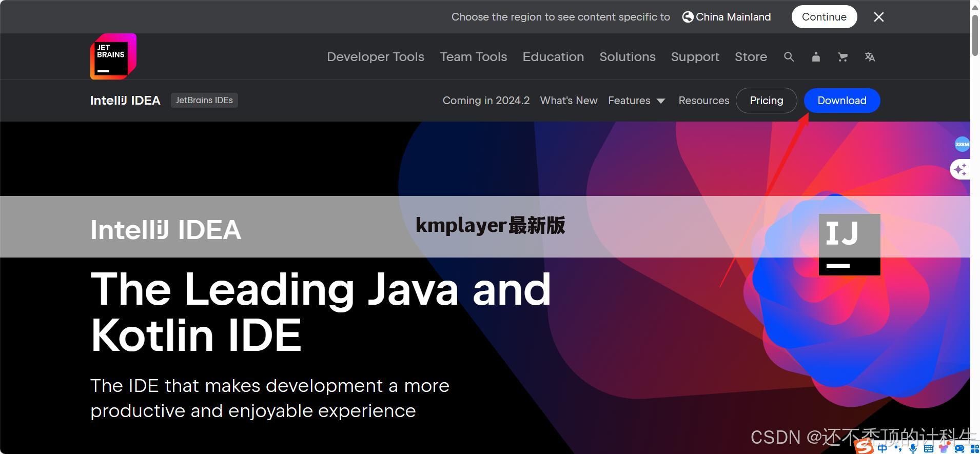Click the heading The Leading Java and Kotlin IDE
The image size is (980, 454).
click(321, 312)
